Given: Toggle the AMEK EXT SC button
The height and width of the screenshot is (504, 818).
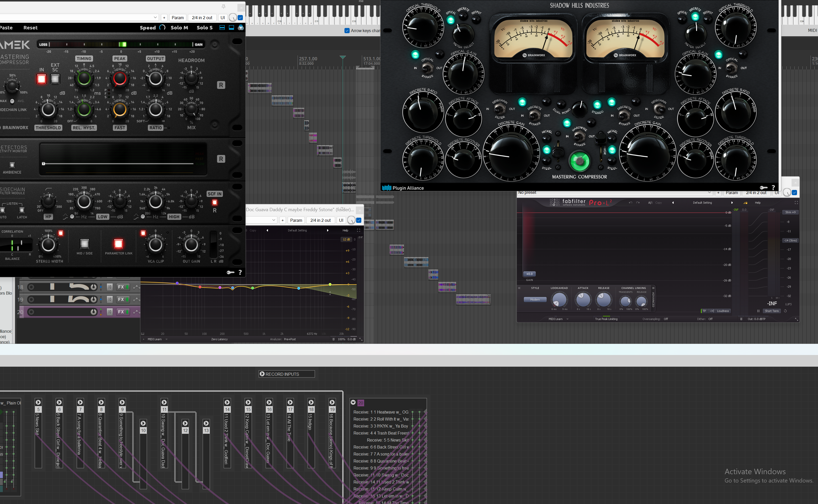Looking at the screenshot, I should [x=55, y=79].
